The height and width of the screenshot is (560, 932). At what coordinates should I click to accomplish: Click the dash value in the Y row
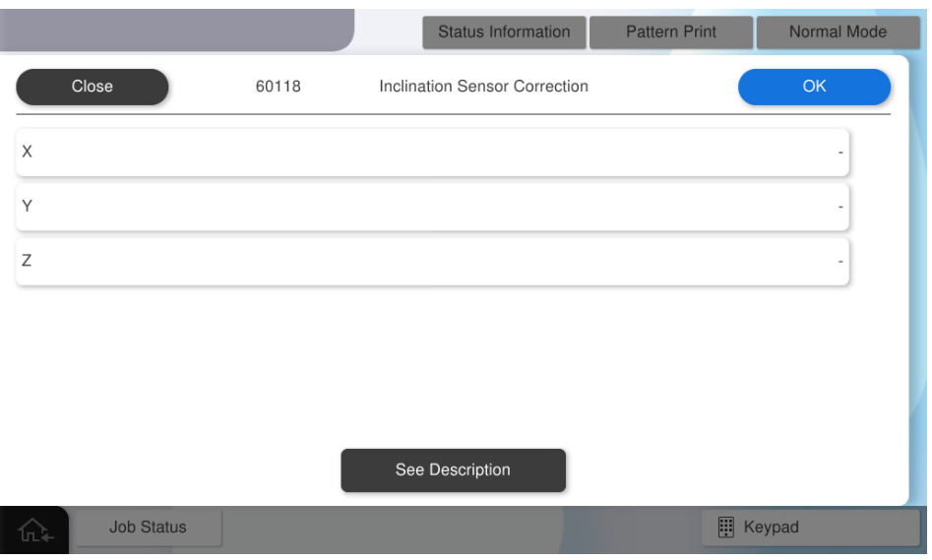(840, 208)
